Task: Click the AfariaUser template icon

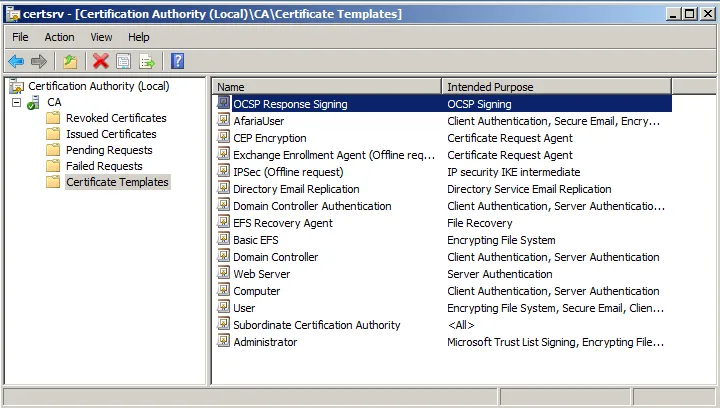Action: click(224, 121)
